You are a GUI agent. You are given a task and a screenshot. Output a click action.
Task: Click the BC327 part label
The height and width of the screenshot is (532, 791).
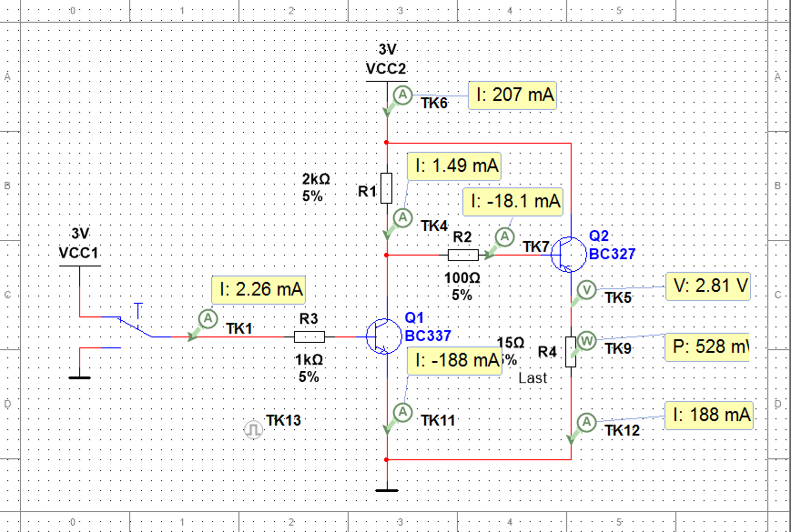pos(612,254)
